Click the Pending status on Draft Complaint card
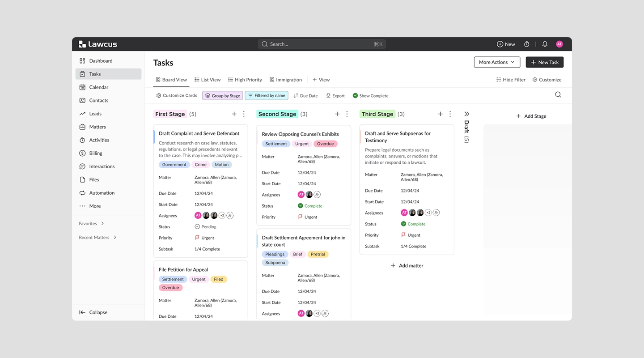The width and height of the screenshot is (644, 358). click(x=205, y=227)
